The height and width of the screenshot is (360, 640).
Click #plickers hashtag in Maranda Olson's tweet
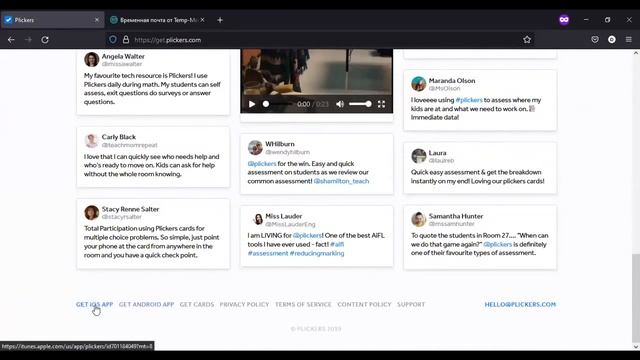click(469, 100)
